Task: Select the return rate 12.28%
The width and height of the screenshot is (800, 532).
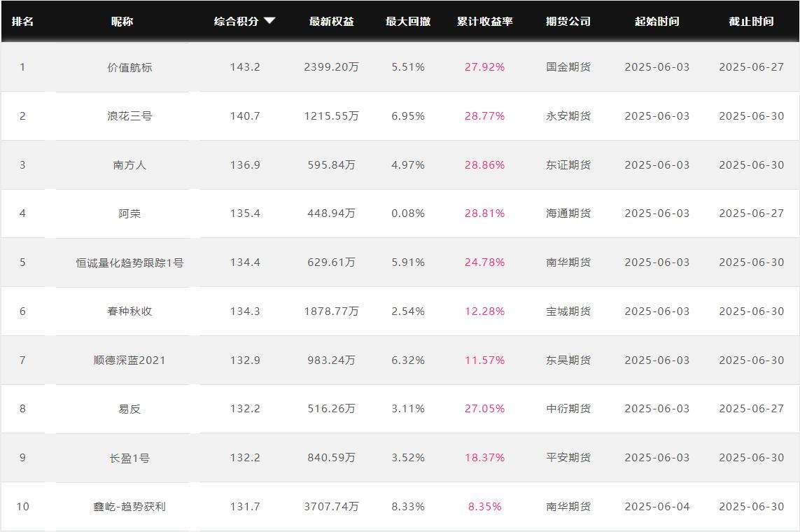Action: [x=485, y=311]
